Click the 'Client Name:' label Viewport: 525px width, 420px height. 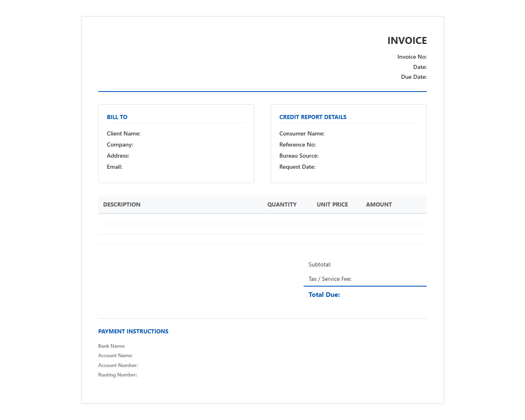[124, 134]
